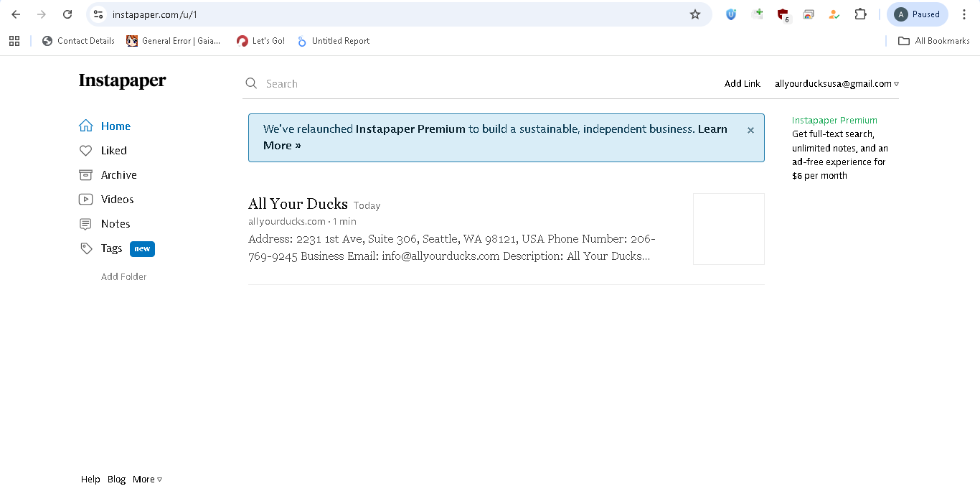Viewport: 980px width, 486px height.
Task: Open the Home section in sidebar
Action: [105, 126]
